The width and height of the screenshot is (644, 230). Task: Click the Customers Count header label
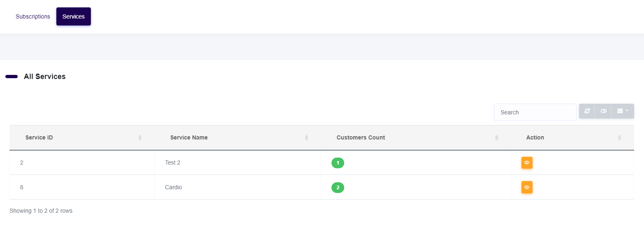coord(361,137)
